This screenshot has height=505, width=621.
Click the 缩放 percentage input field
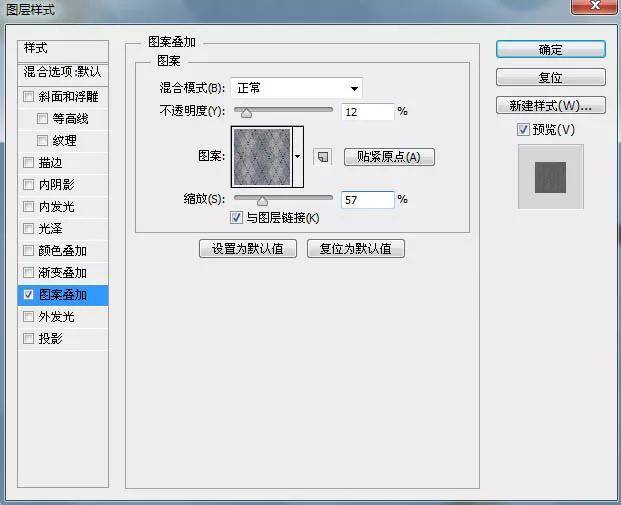pos(367,200)
